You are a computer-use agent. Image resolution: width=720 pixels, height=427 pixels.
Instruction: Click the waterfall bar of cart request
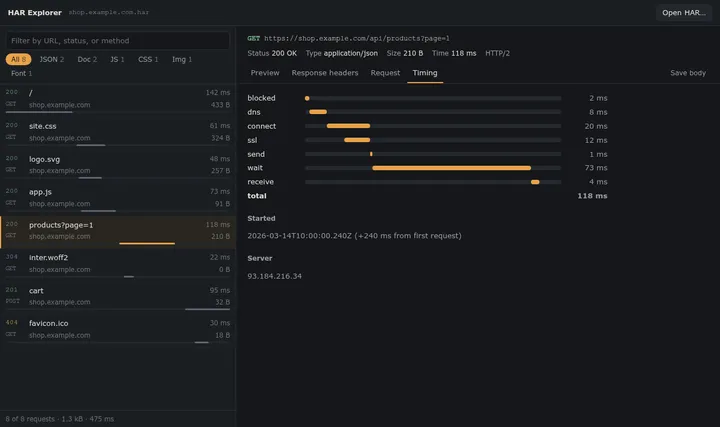click(208, 309)
